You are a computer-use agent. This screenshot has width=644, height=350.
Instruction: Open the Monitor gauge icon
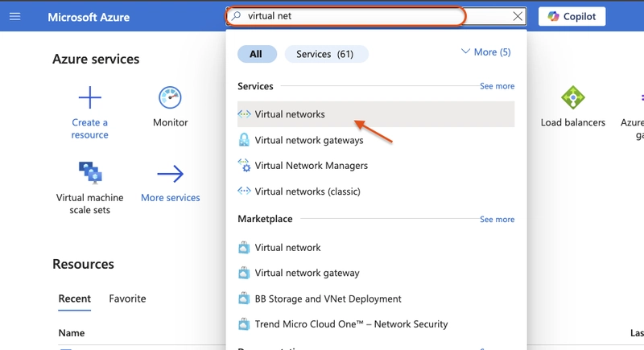pos(170,97)
